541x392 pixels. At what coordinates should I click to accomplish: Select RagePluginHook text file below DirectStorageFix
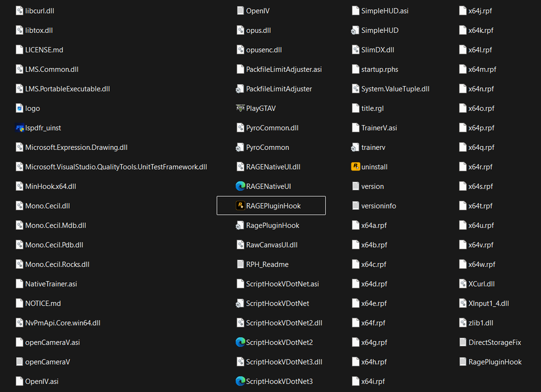495,362
